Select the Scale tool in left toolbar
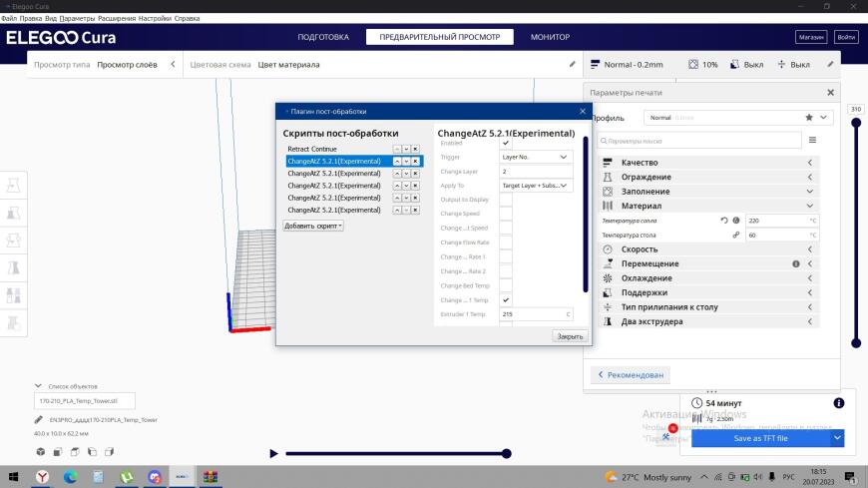Screen dimensions: 868x488 pos(13,213)
